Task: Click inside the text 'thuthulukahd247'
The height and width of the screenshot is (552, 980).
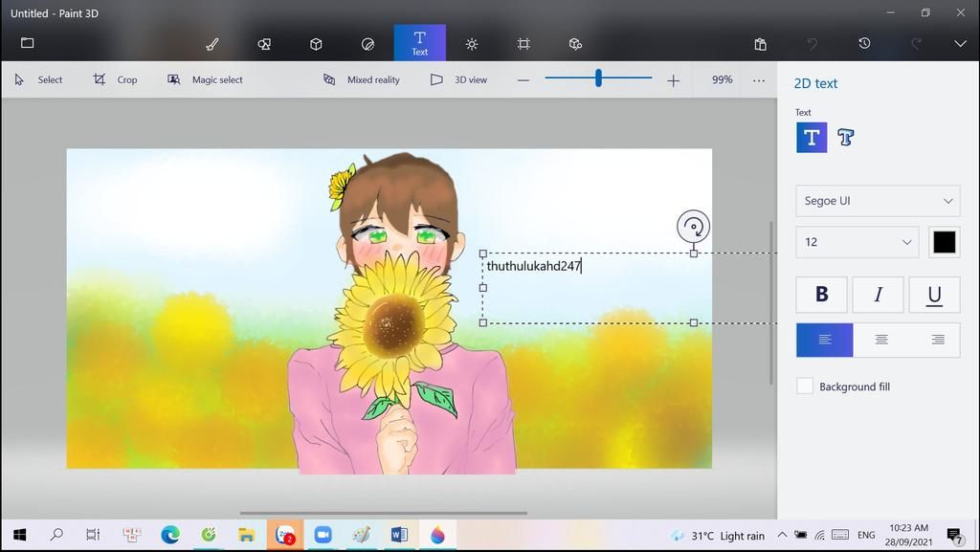Action: 534,266
